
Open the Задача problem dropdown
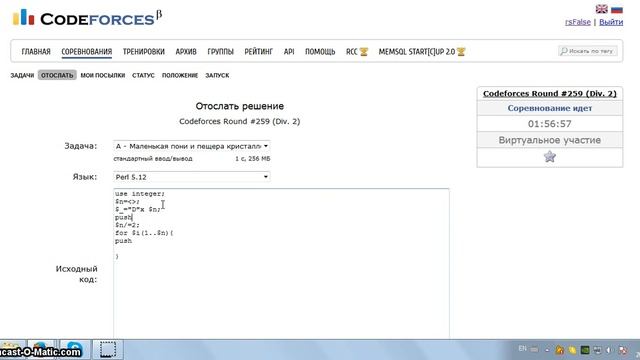coord(191,146)
